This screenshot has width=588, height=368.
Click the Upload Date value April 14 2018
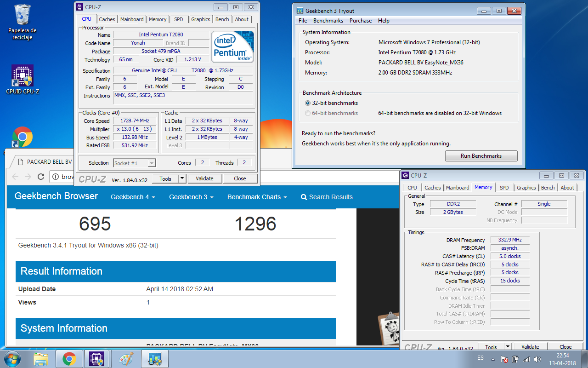pos(180,289)
